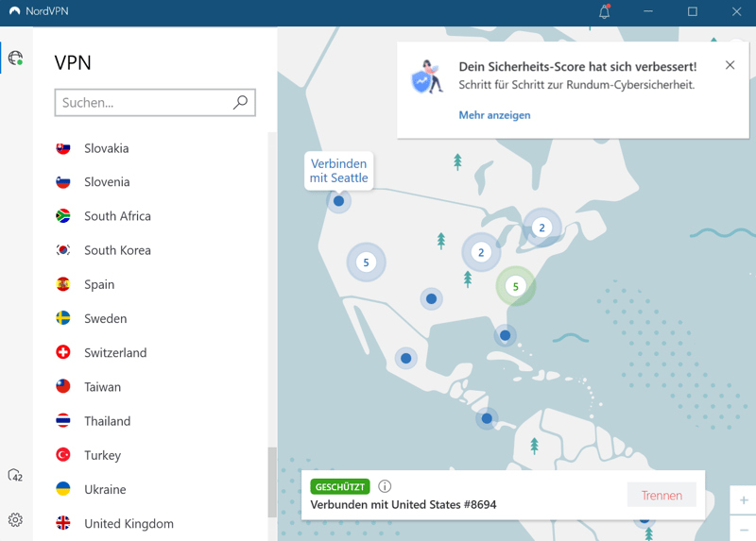756x541 pixels.
Task: Click the info icon beside GESCHÜTZT
Action: (x=385, y=486)
